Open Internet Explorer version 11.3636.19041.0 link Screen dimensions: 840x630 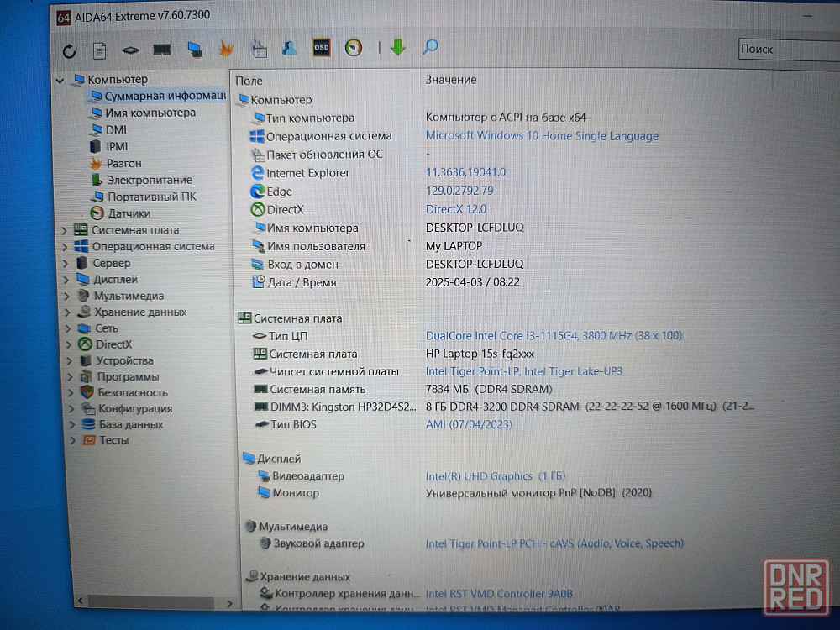[465, 172]
